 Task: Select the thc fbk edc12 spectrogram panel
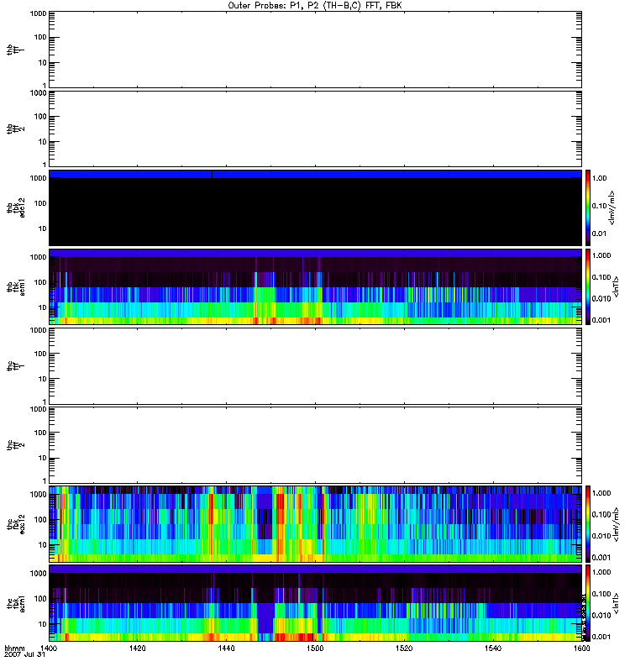(315, 523)
